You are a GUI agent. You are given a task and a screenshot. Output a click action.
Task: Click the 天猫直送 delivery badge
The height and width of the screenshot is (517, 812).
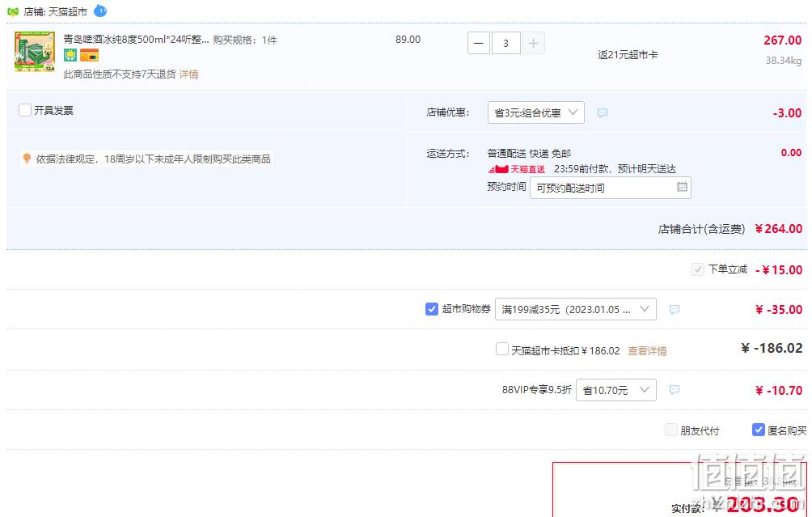pos(516,169)
